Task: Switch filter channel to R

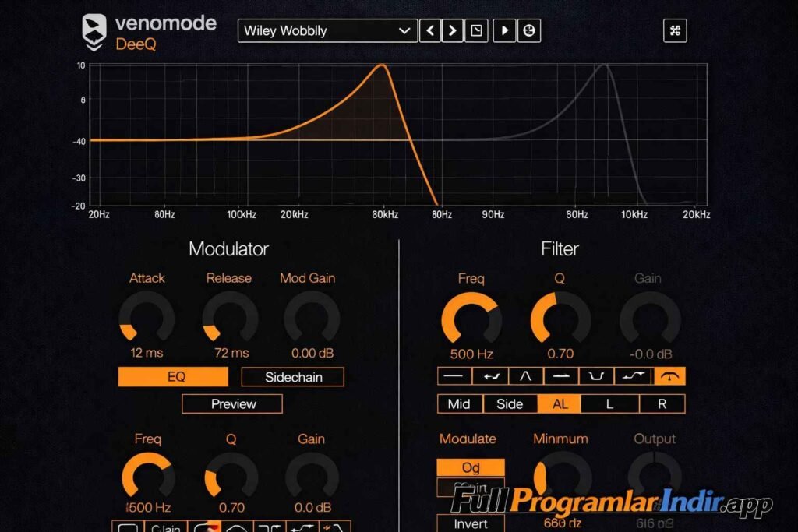Action: click(662, 403)
